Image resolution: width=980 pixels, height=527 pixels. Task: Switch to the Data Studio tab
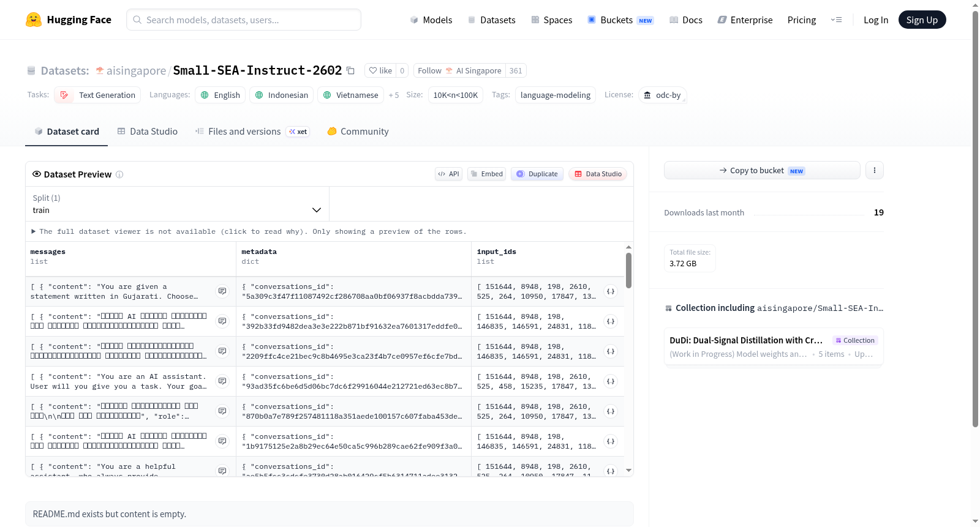tap(148, 131)
